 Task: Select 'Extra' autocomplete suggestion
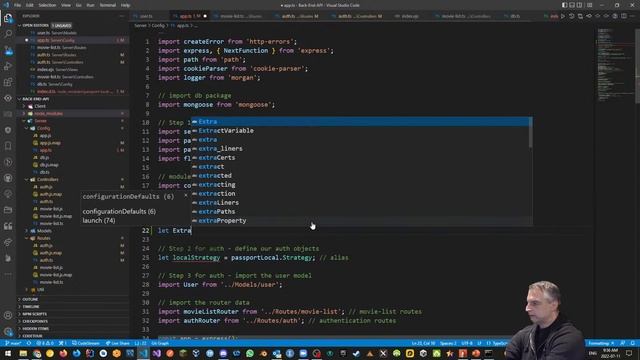(360, 122)
